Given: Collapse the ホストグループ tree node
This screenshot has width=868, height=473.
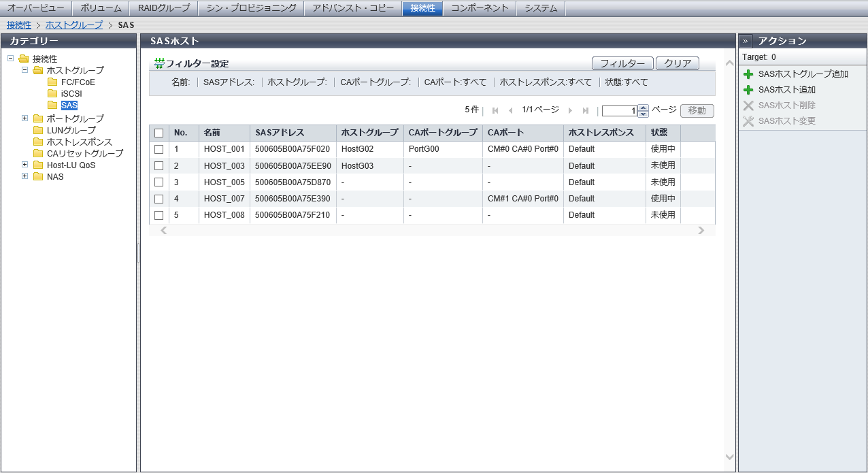Looking at the screenshot, I should pos(25,70).
